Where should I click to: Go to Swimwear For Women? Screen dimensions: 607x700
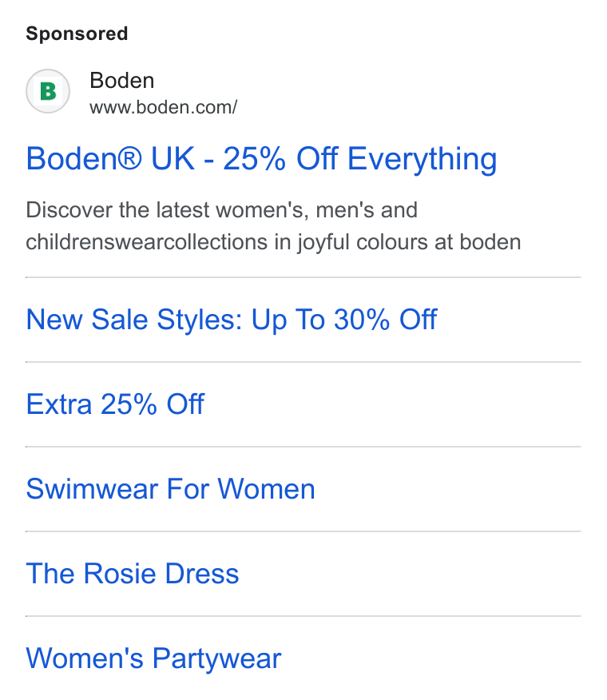170,489
